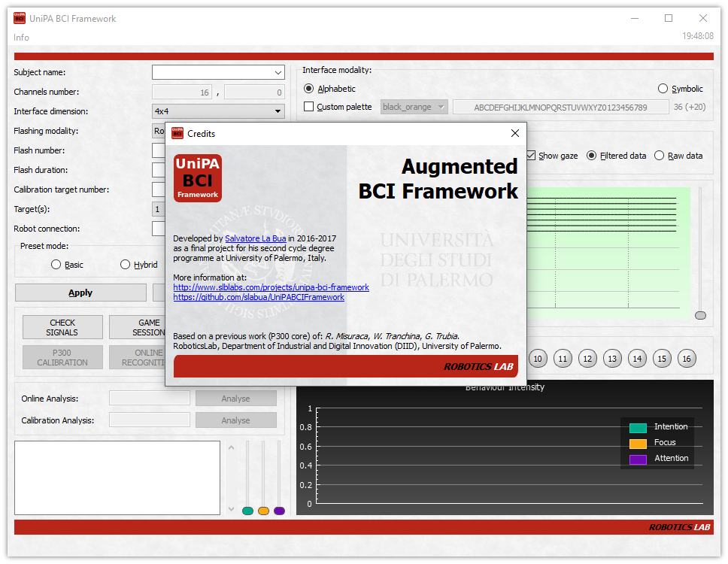This screenshot has height=564, width=728.
Task: Close the Credits dialog
Action: coord(515,133)
